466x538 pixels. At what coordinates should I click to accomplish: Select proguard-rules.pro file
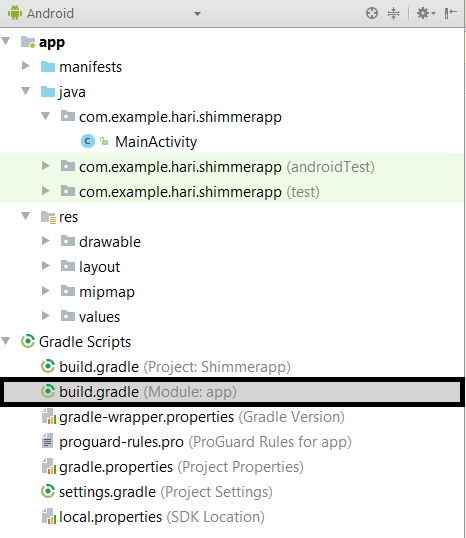point(196,442)
